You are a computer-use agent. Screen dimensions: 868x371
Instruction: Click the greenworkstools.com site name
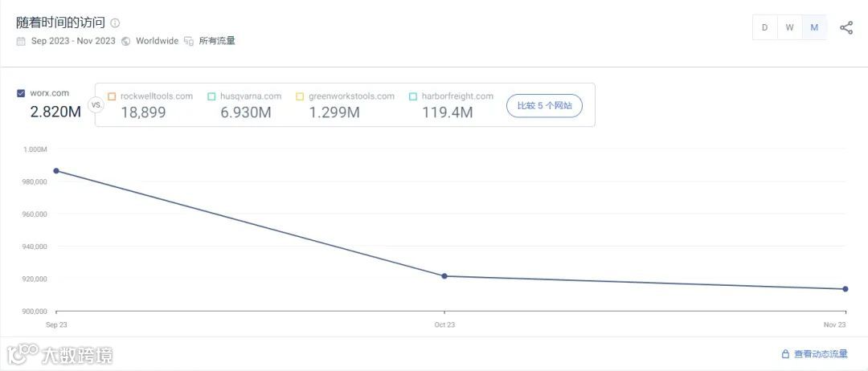pyautogui.click(x=351, y=96)
